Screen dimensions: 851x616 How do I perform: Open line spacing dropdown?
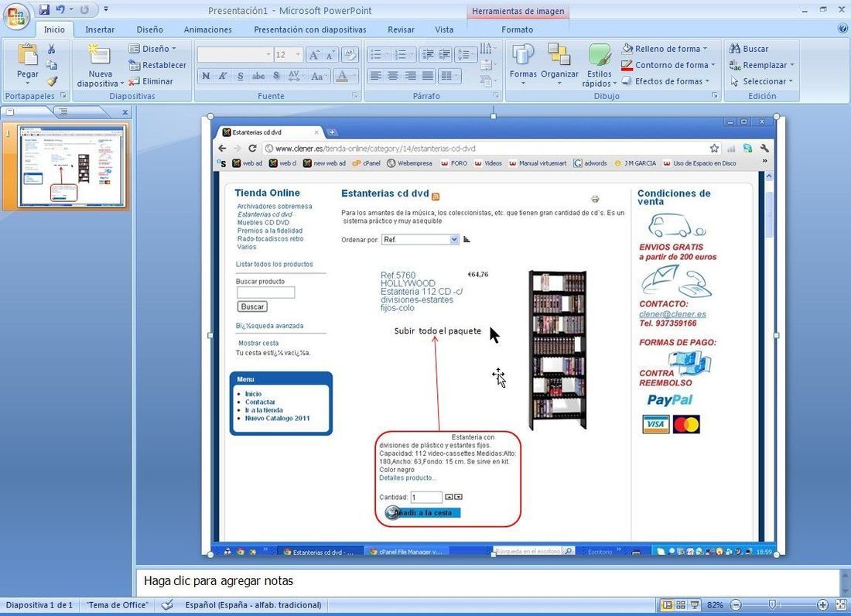pos(466,54)
